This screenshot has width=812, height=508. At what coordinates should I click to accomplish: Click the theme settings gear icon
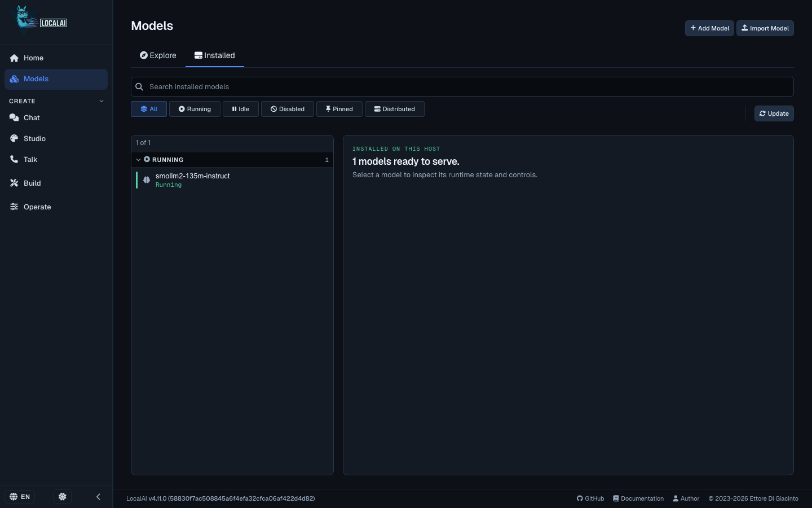63,497
